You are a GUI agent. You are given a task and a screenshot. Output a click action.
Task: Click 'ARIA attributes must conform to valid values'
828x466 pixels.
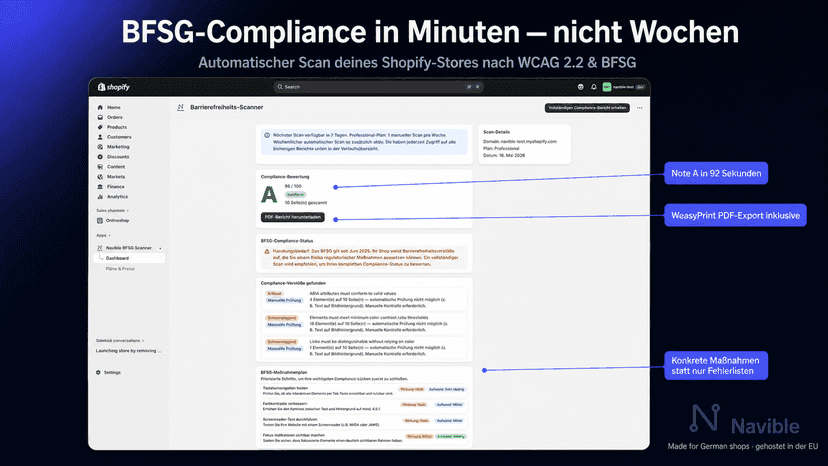click(353, 293)
